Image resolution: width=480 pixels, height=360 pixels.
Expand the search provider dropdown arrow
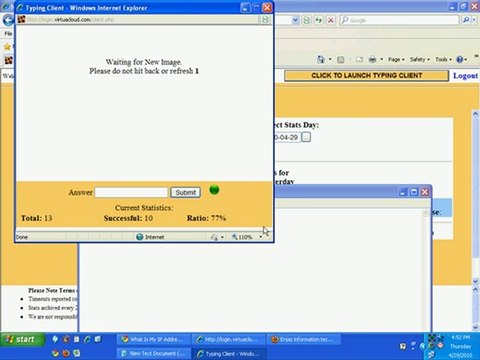(474, 20)
